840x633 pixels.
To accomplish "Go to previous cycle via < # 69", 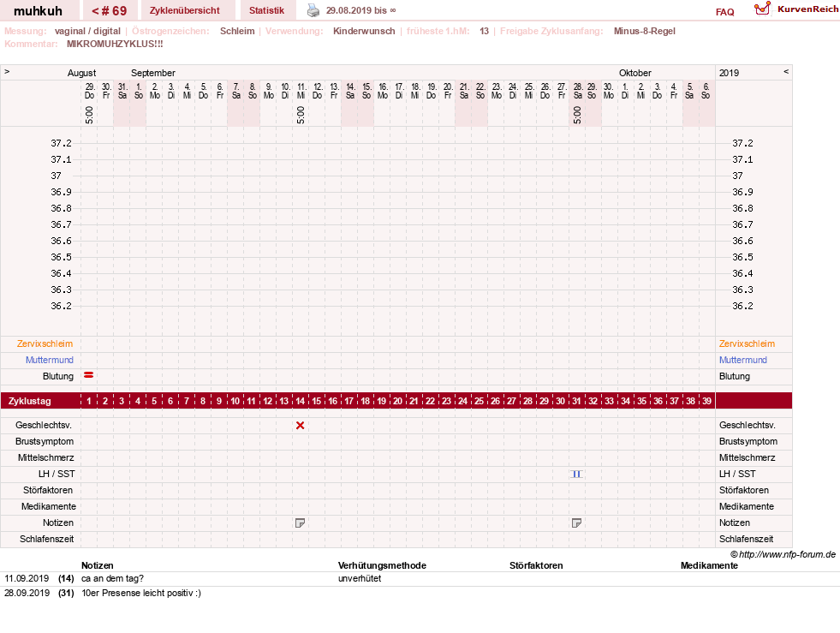I will (110, 11).
